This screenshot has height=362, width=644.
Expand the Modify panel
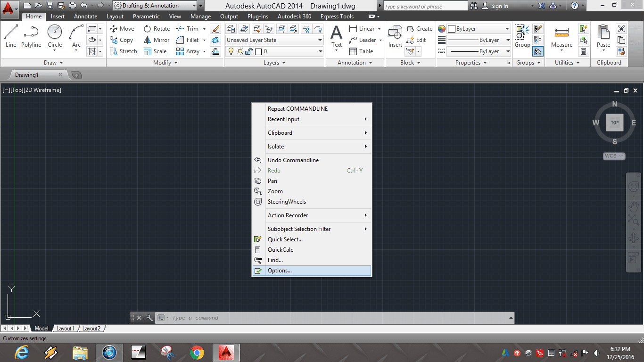[165, 63]
